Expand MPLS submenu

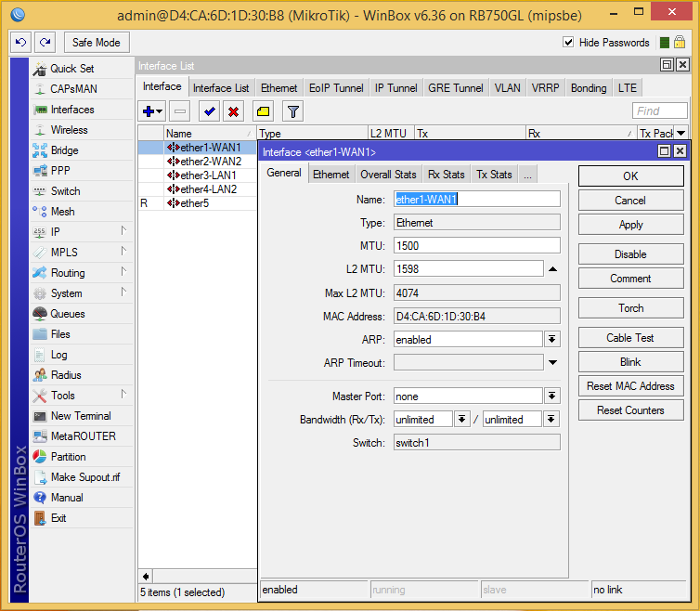pos(123,252)
